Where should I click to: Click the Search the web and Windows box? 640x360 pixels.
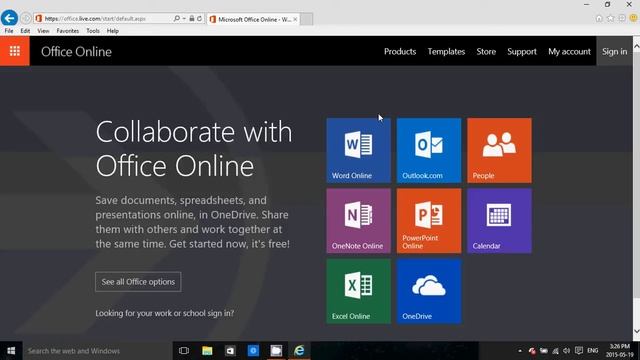point(97,351)
